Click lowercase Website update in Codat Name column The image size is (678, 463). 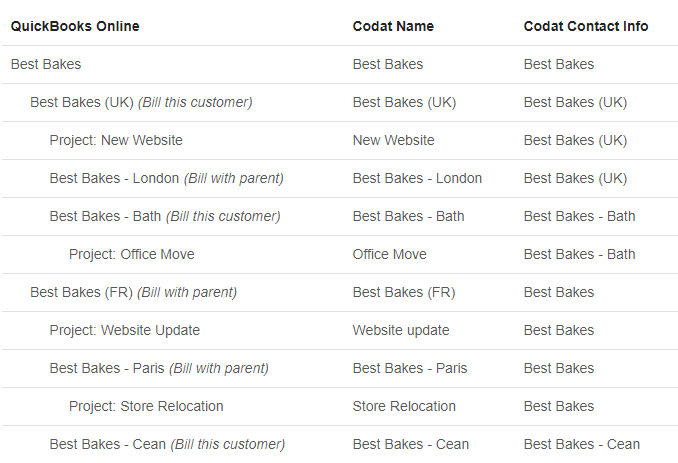pos(401,330)
